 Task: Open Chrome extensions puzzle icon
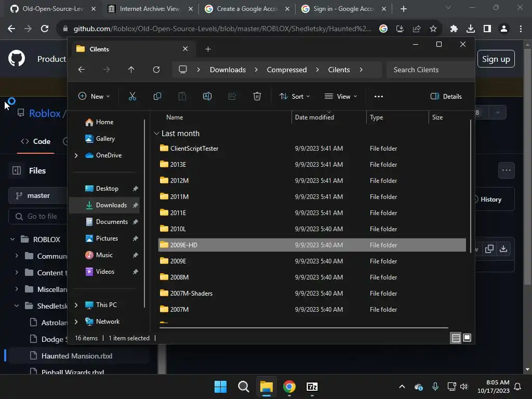click(x=454, y=29)
